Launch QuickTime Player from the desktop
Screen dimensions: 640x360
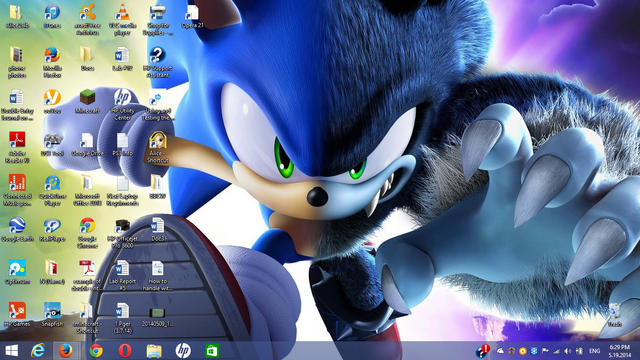(52, 190)
